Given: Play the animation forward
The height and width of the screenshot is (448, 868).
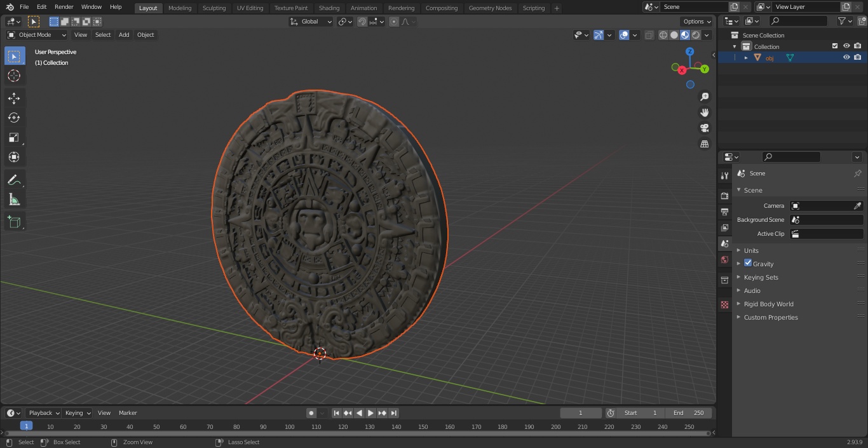Looking at the screenshot, I should [x=370, y=413].
